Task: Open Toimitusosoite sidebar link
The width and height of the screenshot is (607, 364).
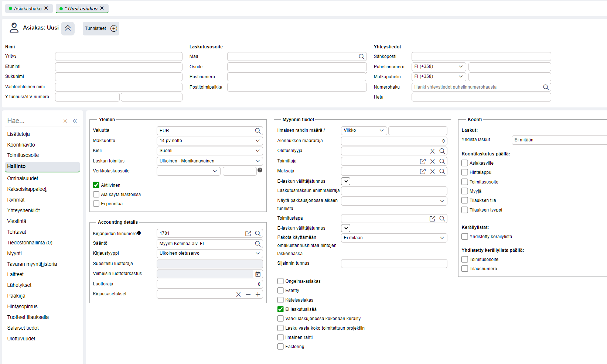Action: (x=23, y=155)
